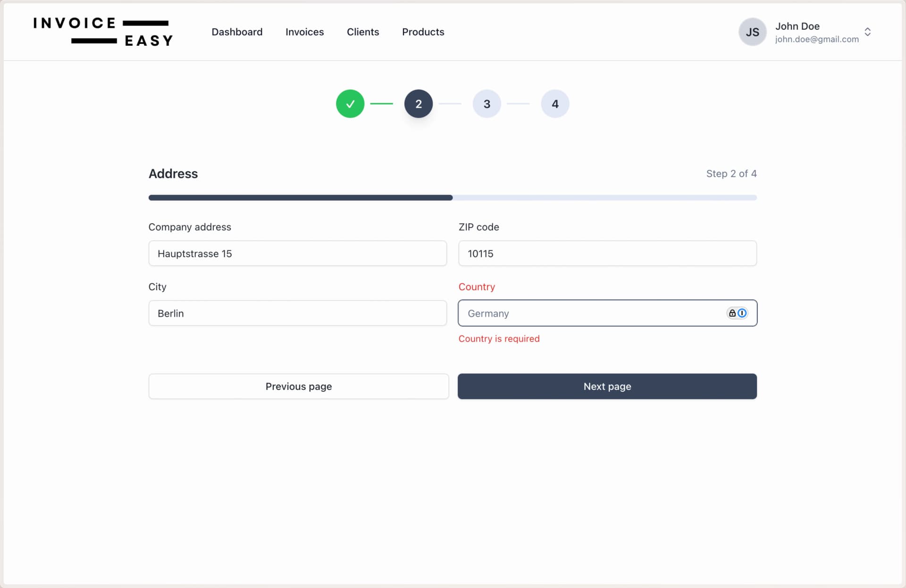Click the Invoice Easy logo
Viewport: 906px width, 588px height.
(103, 32)
